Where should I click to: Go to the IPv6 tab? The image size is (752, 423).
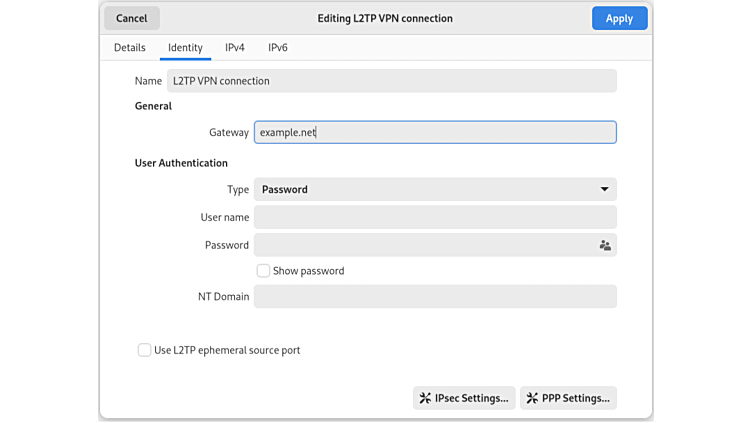click(x=278, y=47)
